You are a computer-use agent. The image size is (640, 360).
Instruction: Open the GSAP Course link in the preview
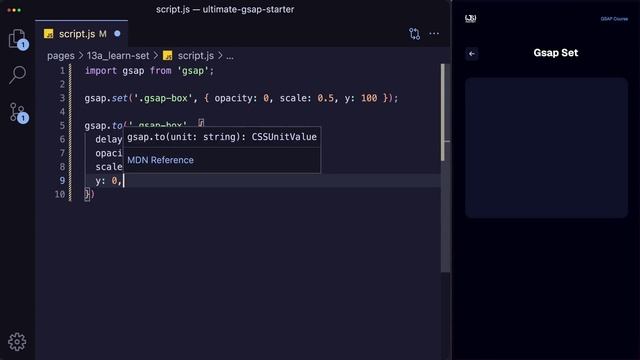pos(614,19)
